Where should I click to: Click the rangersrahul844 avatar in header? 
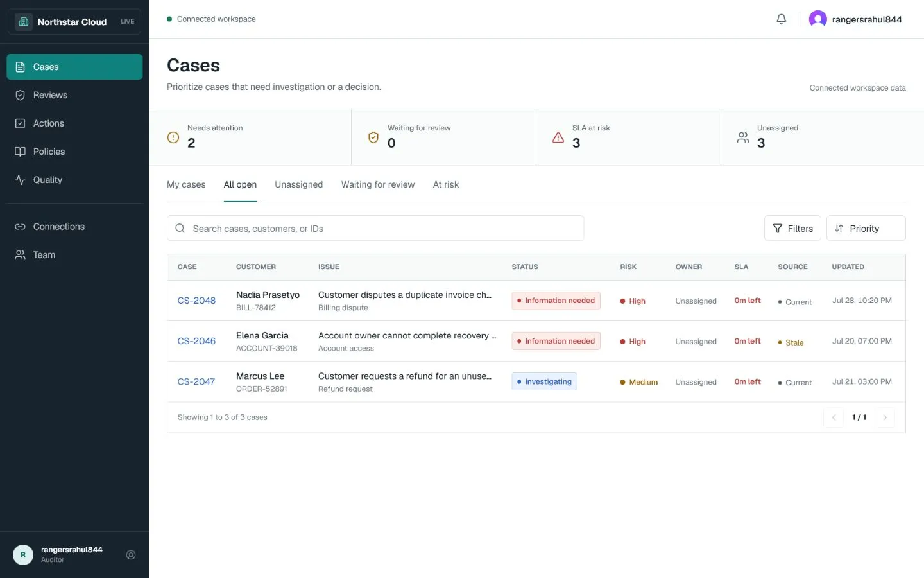tap(817, 19)
